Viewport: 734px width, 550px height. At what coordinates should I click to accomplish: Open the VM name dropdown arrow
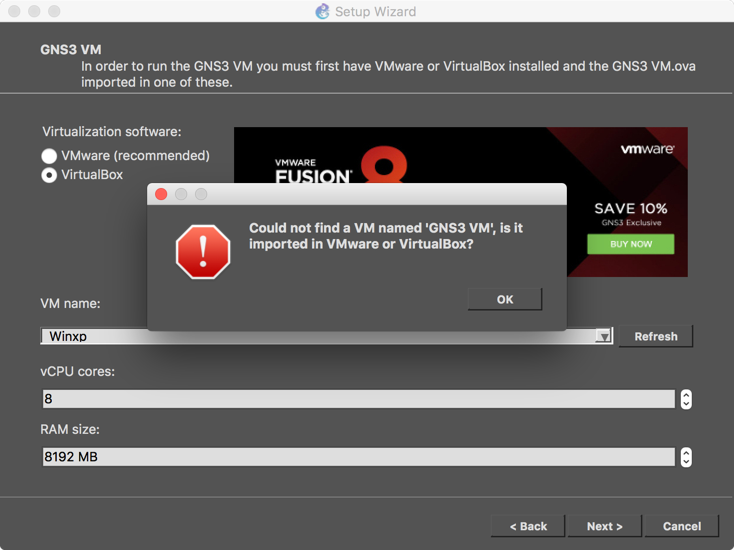click(603, 336)
